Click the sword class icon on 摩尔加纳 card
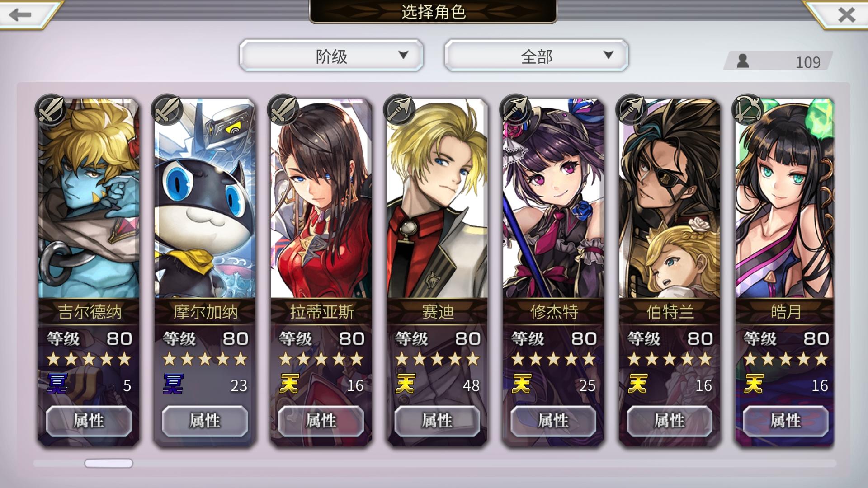 click(x=166, y=110)
